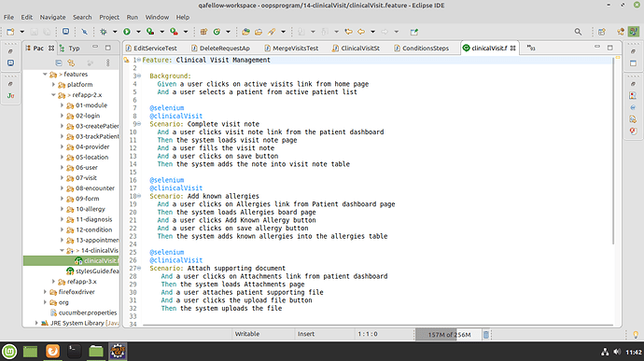Open the Navigate menu
The image size is (644, 361).
click(52, 17)
